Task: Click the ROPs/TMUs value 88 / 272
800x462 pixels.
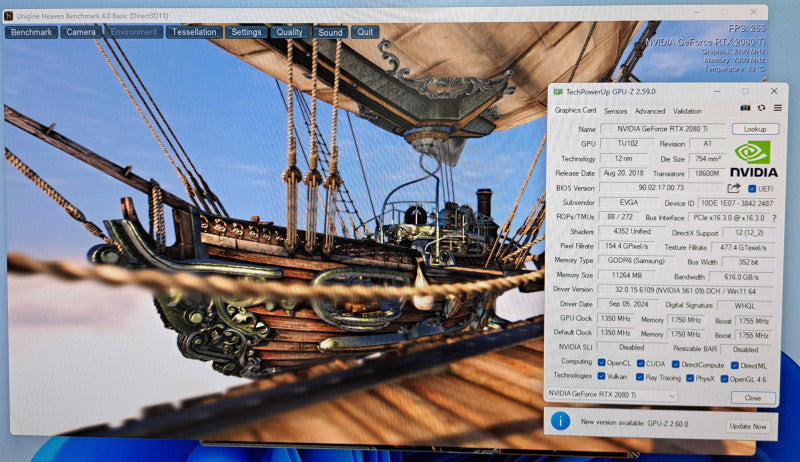Action: pos(620,216)
